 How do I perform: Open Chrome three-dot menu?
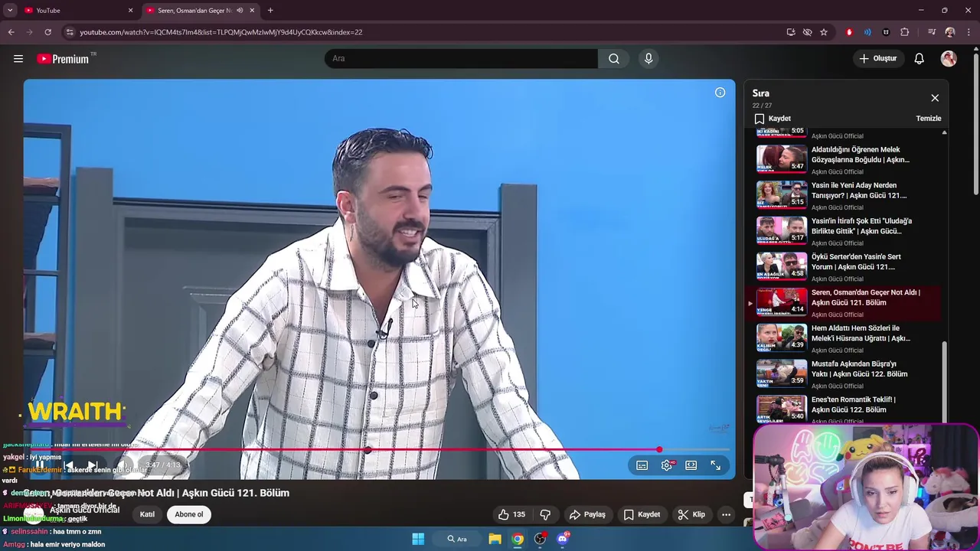pos(969,32)
